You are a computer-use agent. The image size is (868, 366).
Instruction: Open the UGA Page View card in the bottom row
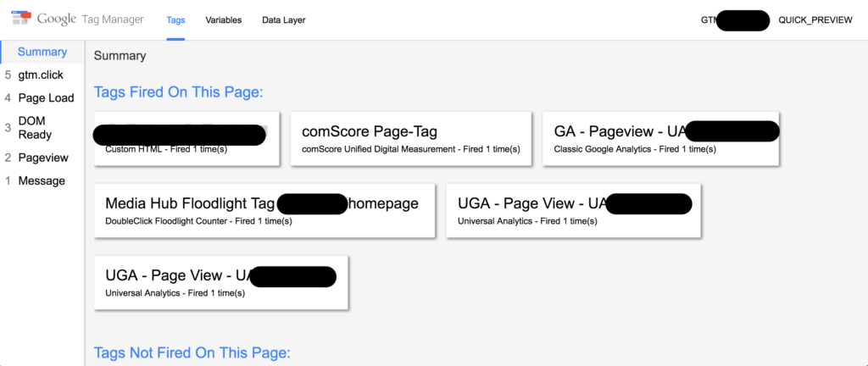coord(221,282)
